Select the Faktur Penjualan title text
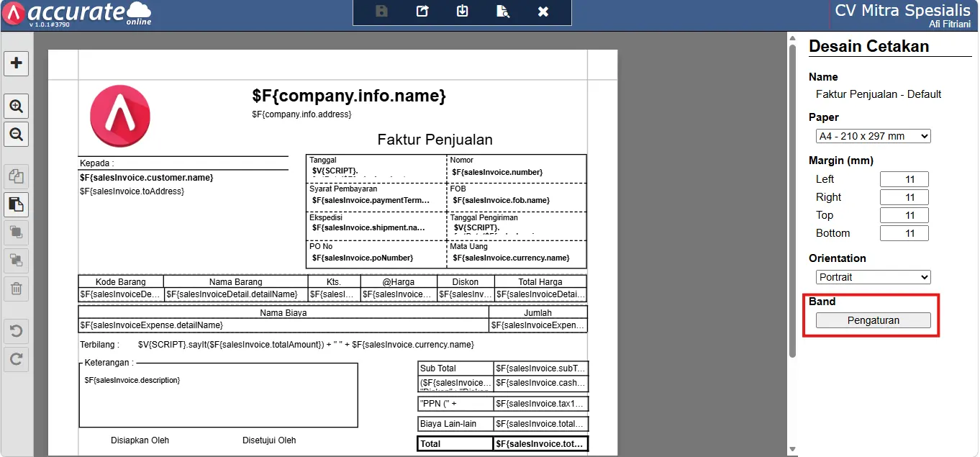980x457 pixels. tap(435, 140)
